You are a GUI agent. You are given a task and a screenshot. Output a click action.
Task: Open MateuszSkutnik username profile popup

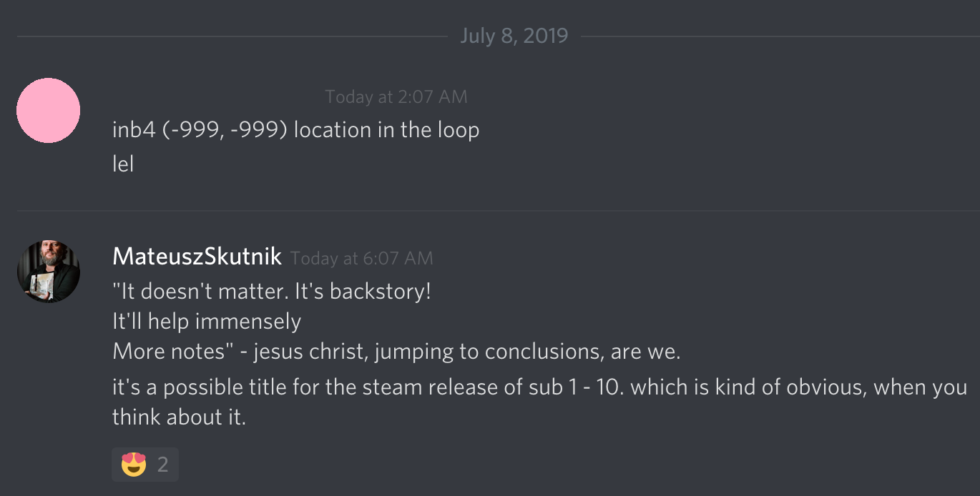click(x=197, y=257)
